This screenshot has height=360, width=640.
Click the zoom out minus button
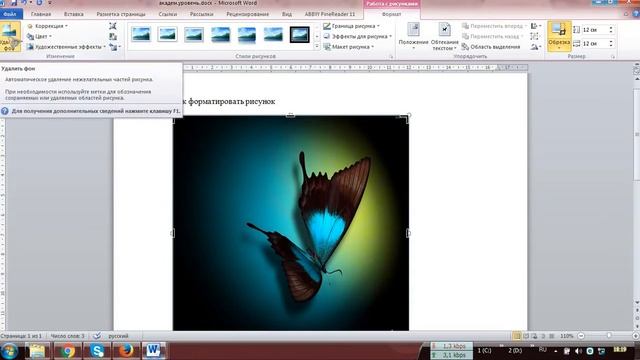tap(581, 336)
